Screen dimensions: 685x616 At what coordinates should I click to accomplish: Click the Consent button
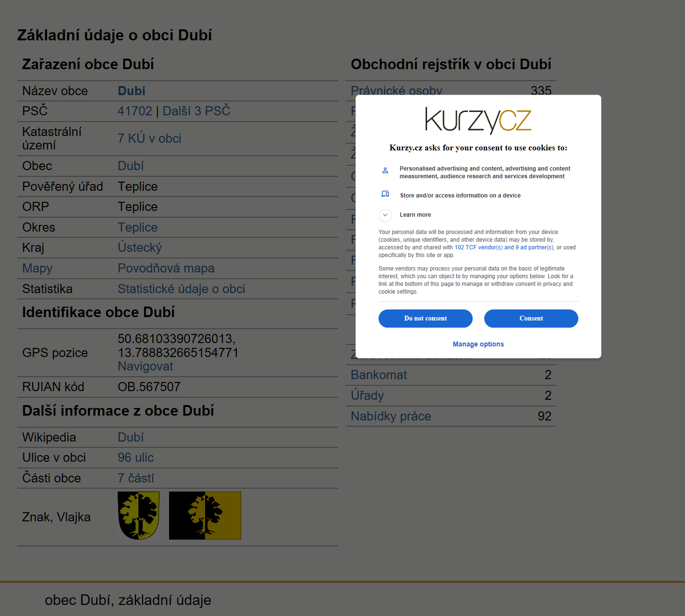coord(531,319)
